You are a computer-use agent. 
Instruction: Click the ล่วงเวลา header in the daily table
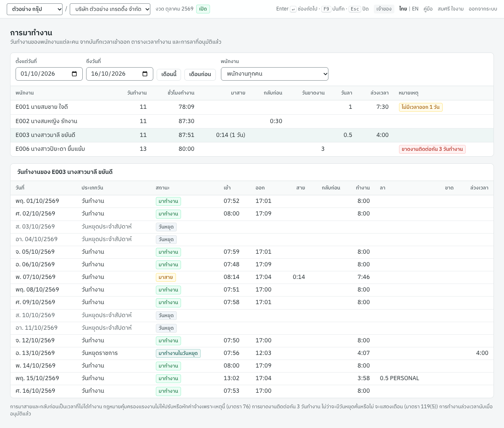click(479, 188)
